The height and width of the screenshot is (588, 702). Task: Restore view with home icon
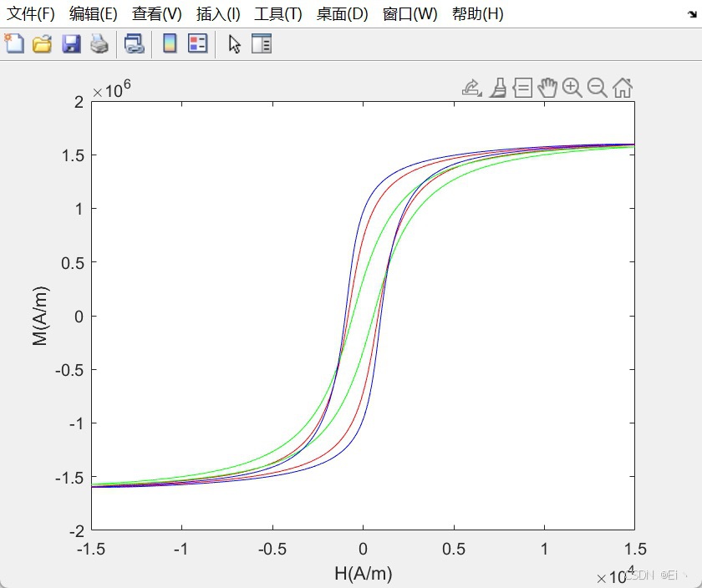pos(623,88)
